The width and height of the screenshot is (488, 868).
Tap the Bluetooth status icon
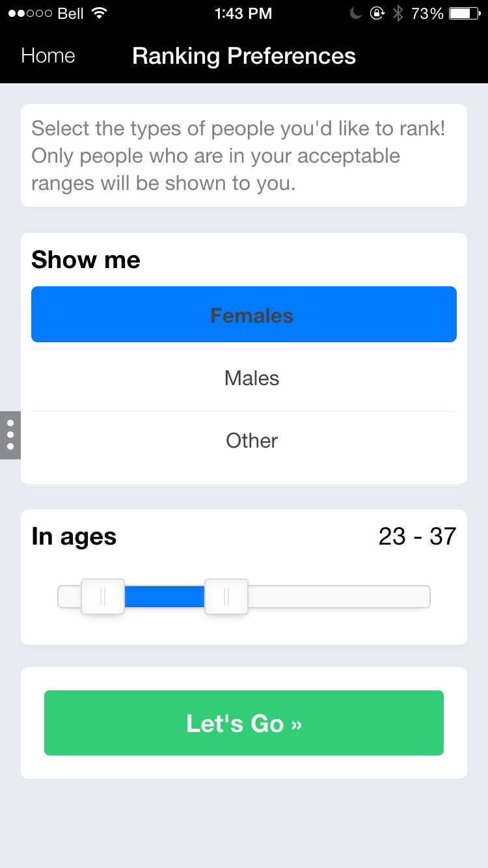click(398, 14)
